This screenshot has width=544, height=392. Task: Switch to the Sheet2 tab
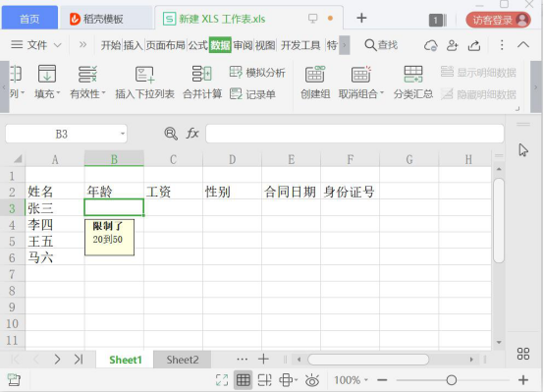[183, 360]
